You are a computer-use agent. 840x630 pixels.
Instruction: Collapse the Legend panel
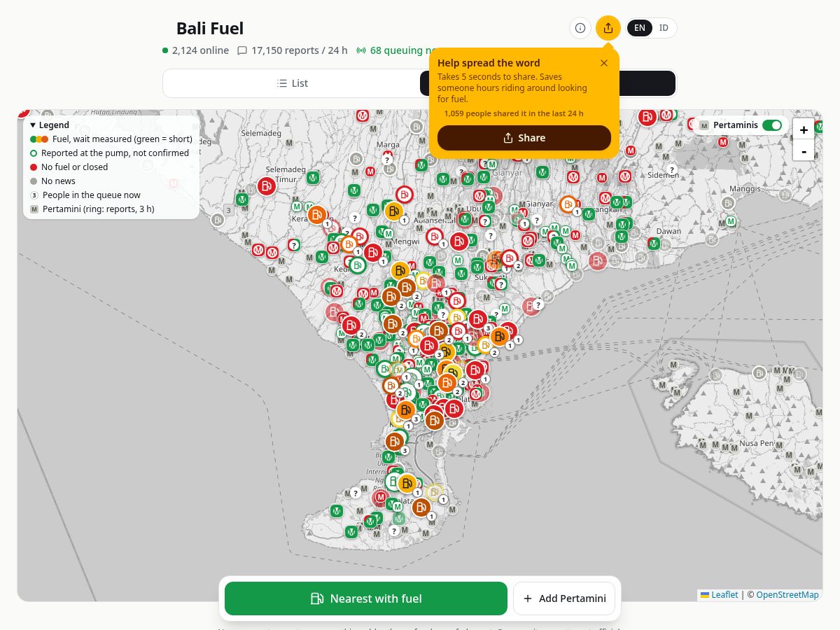pyautogui.click(x=50, y=125)
